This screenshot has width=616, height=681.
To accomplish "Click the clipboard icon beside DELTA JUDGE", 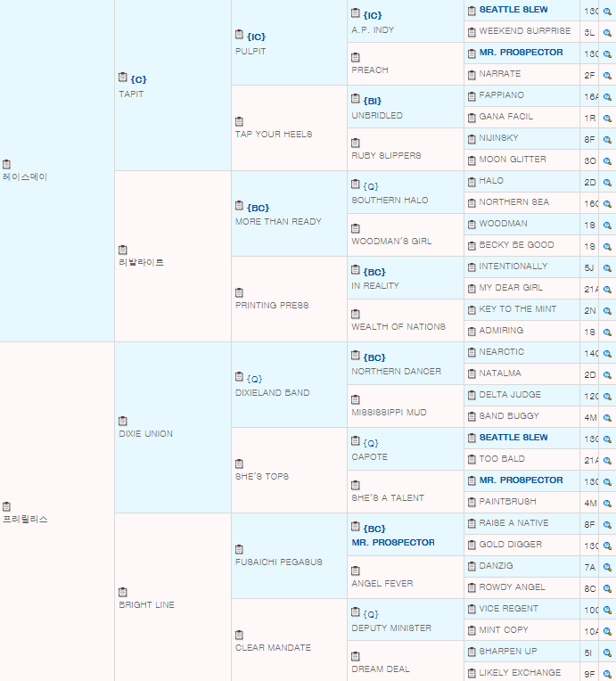I will tap(472, 396).
